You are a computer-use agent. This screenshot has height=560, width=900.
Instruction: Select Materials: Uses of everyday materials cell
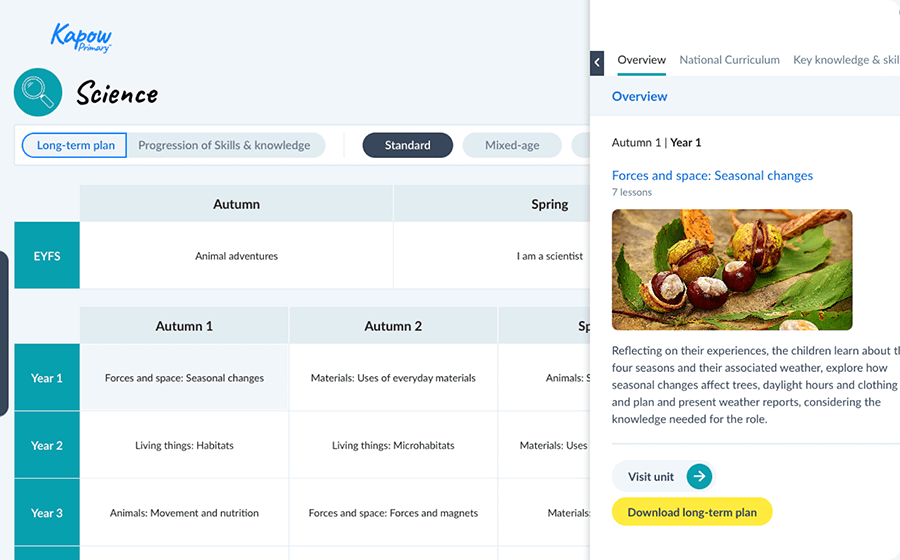click(x=393, y=378)
